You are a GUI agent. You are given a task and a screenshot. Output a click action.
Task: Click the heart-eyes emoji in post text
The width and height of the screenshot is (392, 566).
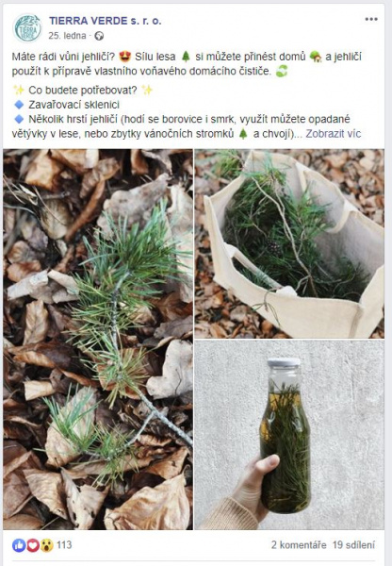[124, 57]
